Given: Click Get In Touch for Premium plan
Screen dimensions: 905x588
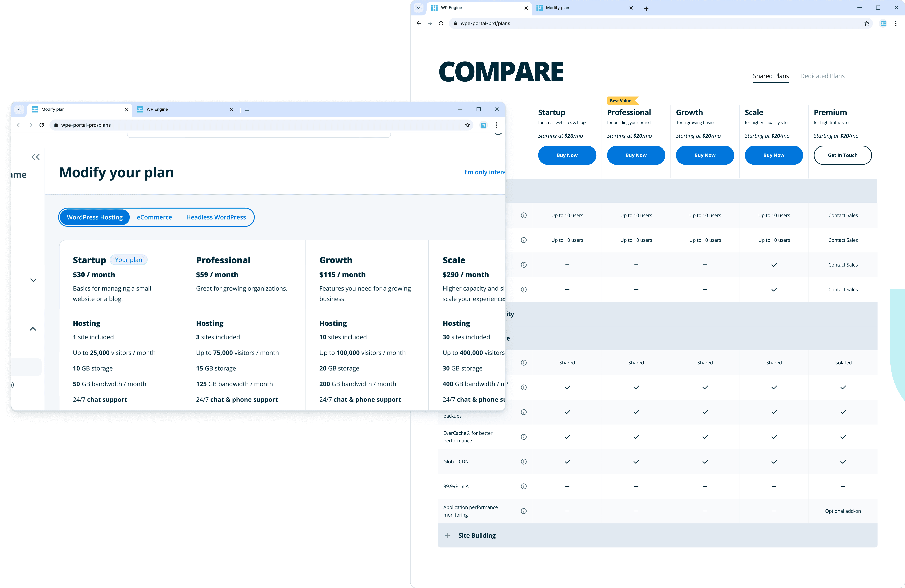Looking at the screenshot, I should click(842, 155).
